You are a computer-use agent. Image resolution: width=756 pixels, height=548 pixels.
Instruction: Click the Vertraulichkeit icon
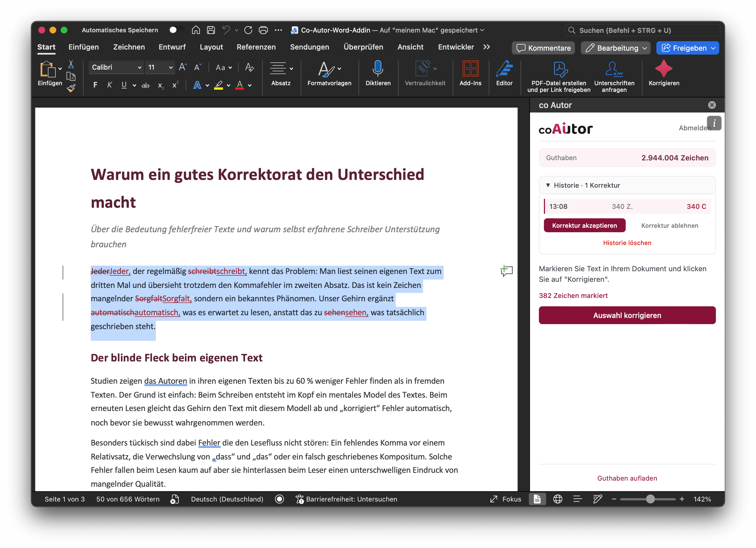click(x=425, y=74)
